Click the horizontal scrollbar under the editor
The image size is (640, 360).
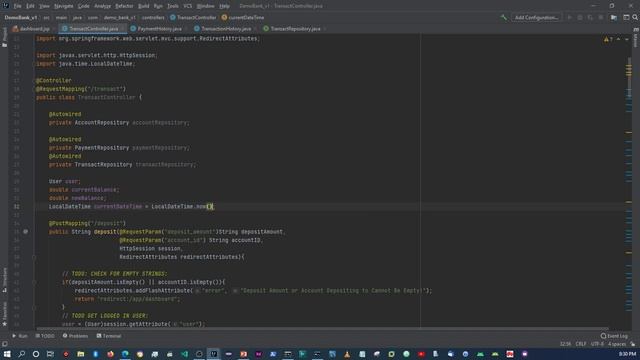322,328
